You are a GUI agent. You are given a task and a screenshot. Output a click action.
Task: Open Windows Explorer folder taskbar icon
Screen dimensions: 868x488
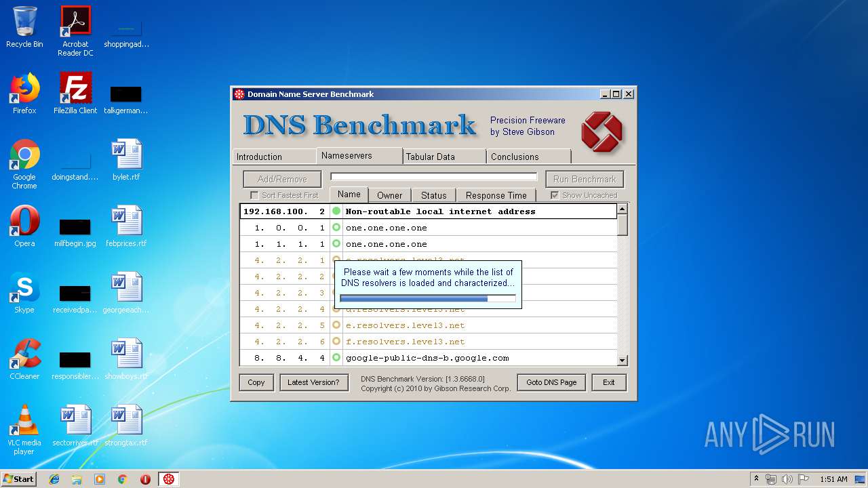[x=77, y=479]
